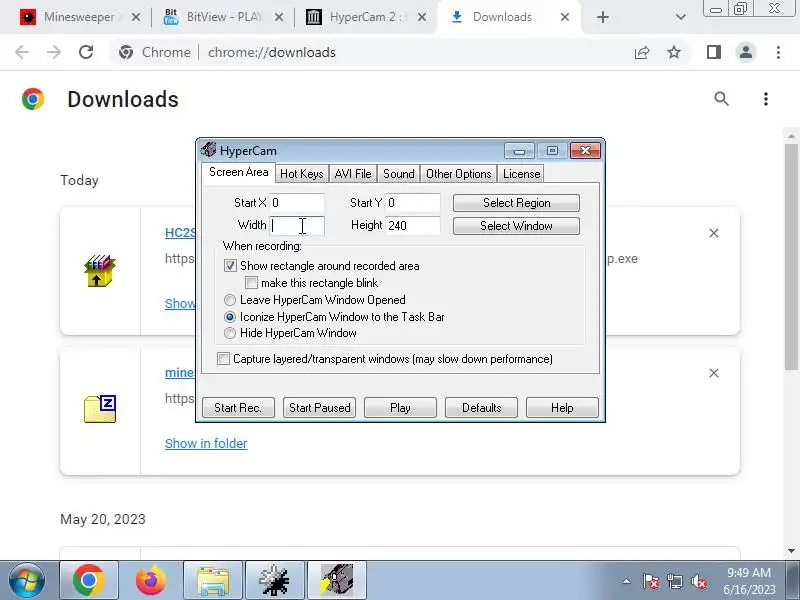Viewport: 800px width, 600px height.
Task: Show hidden system tray icons
Action: (626, 581)
